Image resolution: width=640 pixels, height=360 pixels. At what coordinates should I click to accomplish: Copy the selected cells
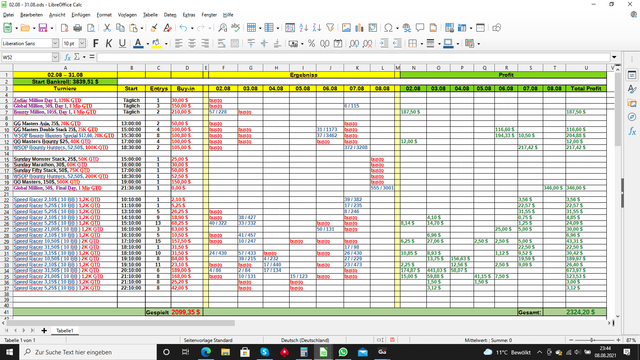(x=120, y=28)
